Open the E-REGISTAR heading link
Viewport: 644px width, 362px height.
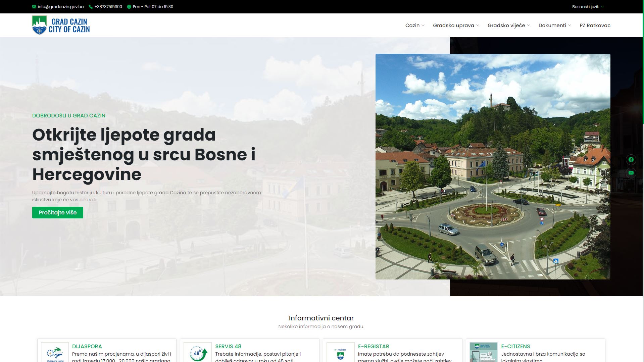(x=374, y=346)
